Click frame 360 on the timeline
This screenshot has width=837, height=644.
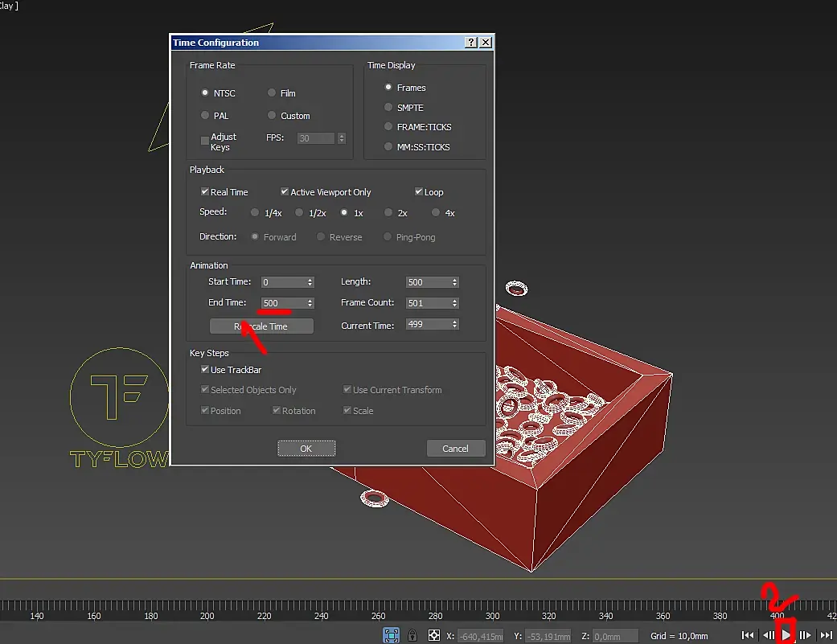pyautogui.click(x=663, y=615)
